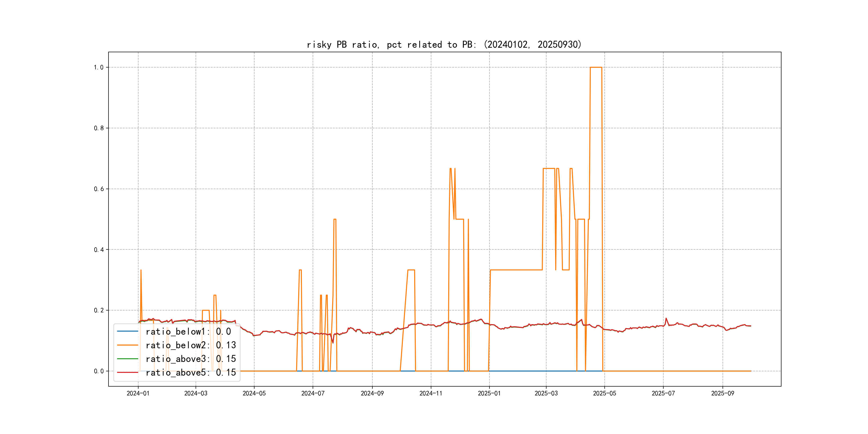Click the 0.8 y-axis tick label

pos(99,128)
